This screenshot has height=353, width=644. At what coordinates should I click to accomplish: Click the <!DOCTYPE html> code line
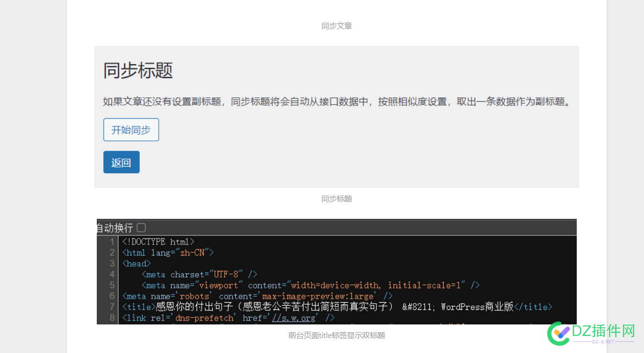[158, 242]
